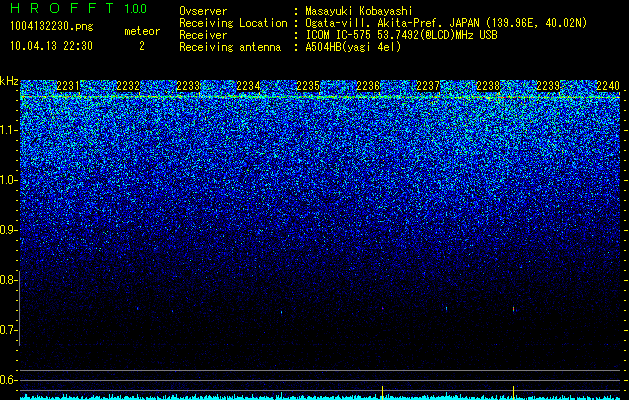Click the 'Ovserver' field label
The height and width of the screenshot is (400, 629).
pos(203,11)
